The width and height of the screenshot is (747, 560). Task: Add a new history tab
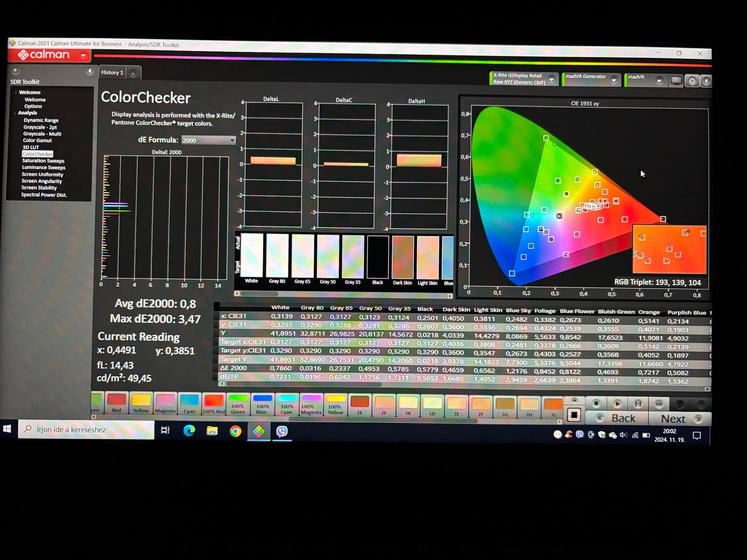tap(133, 73)
